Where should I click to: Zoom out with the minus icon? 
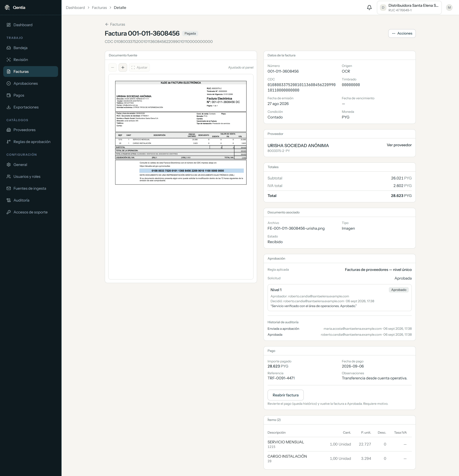point(112,67)
